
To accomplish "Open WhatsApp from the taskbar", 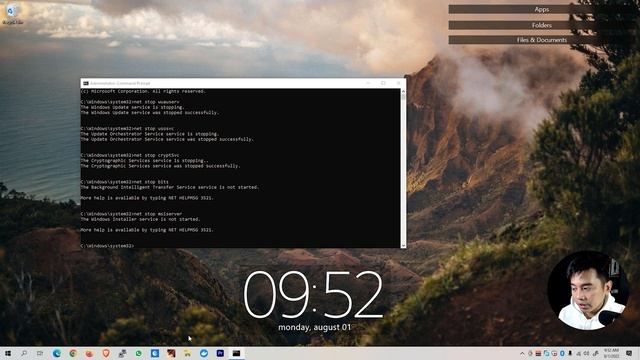I will point(138,353).
